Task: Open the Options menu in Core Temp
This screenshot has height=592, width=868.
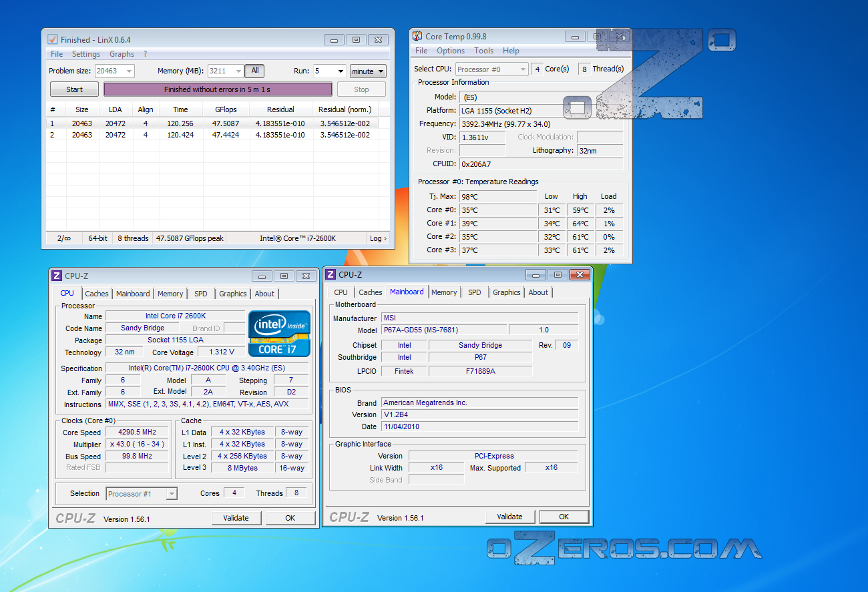Action: coord(451,51)
